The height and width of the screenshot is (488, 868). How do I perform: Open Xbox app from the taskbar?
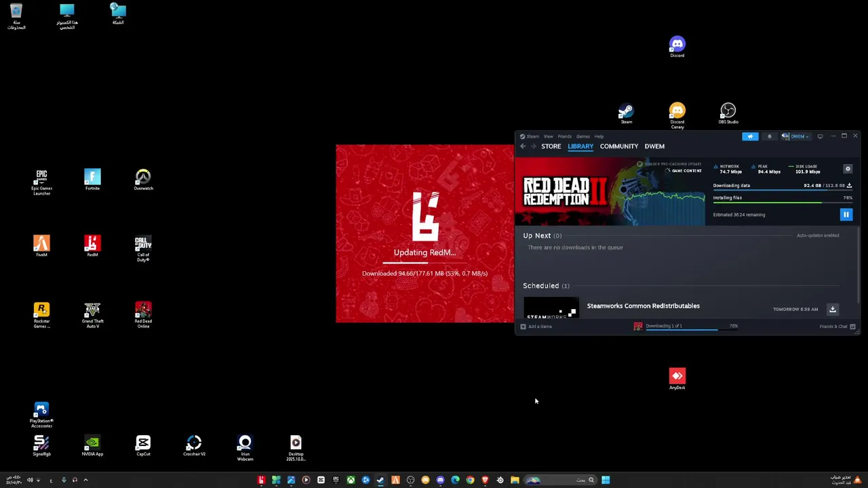351,480
